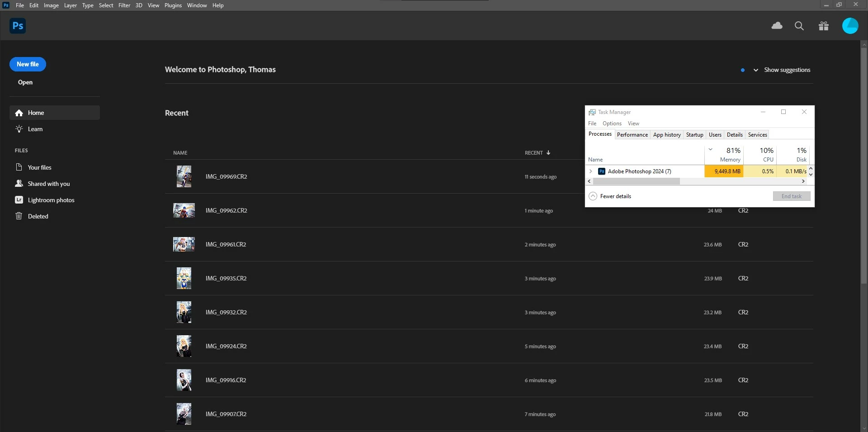Expand Adobe Photoshop 2024 process group
The width and height of the screenshot is (868, 432).
[590, 171]
